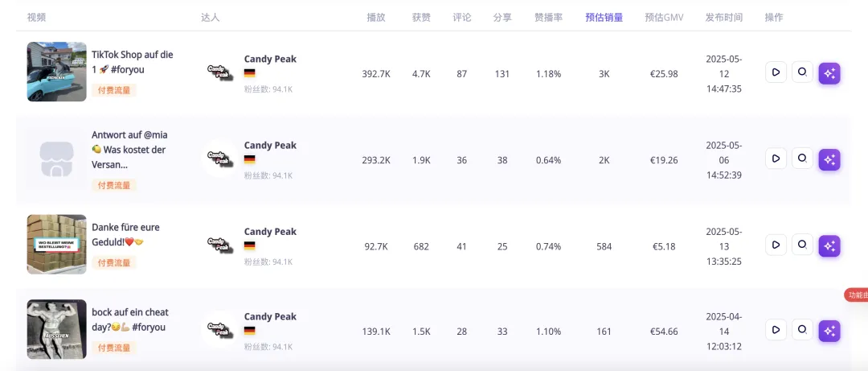The height and width of the screenshot is (371, 868).
Task: Open Candy Peak name in Antwort auf @mia row
Action: pyautogui.click(x=270, y=146)
